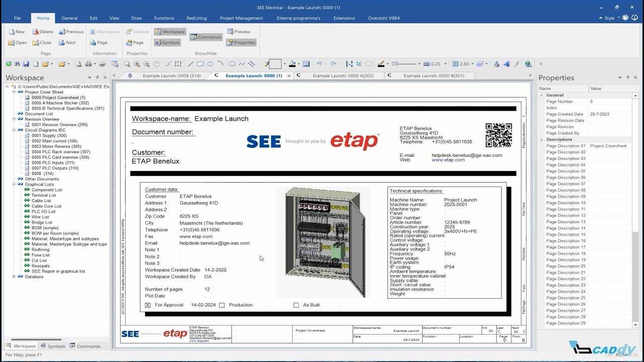Click the New page ribbon button
This screenshot has height=362, width=644.
pyautogui.click(x=17, y=32)
